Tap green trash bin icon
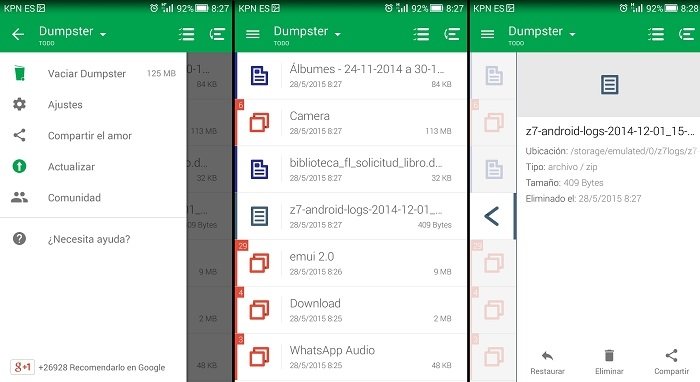The image size is (700, 382). (19, 73)
